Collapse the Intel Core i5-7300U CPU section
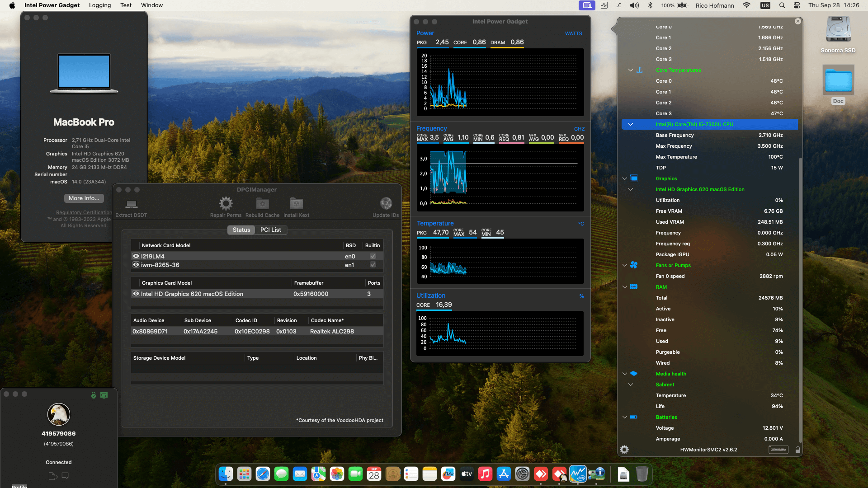This screenshot has height=488, width=868. click(x=631, y=124)
